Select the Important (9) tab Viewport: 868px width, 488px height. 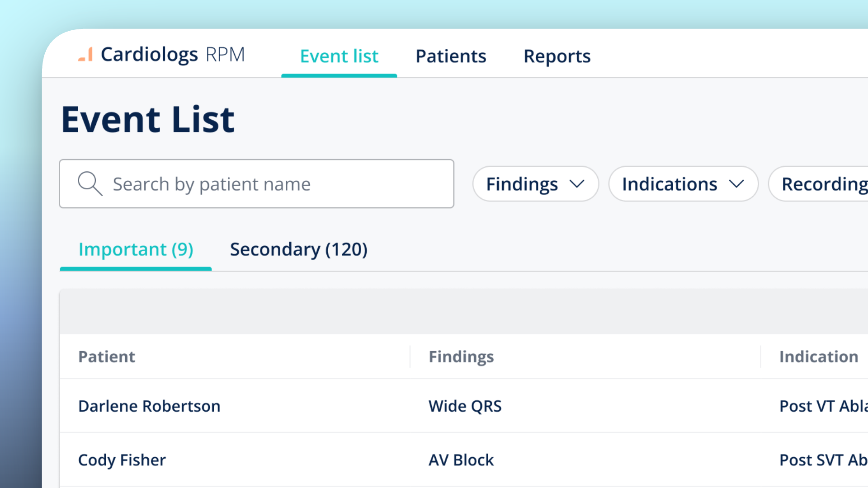136,249
